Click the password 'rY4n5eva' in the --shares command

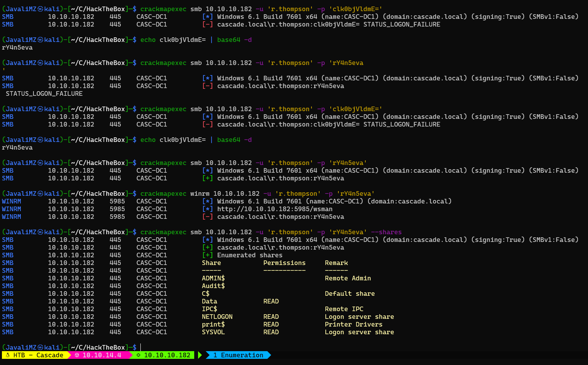[348, 232]
